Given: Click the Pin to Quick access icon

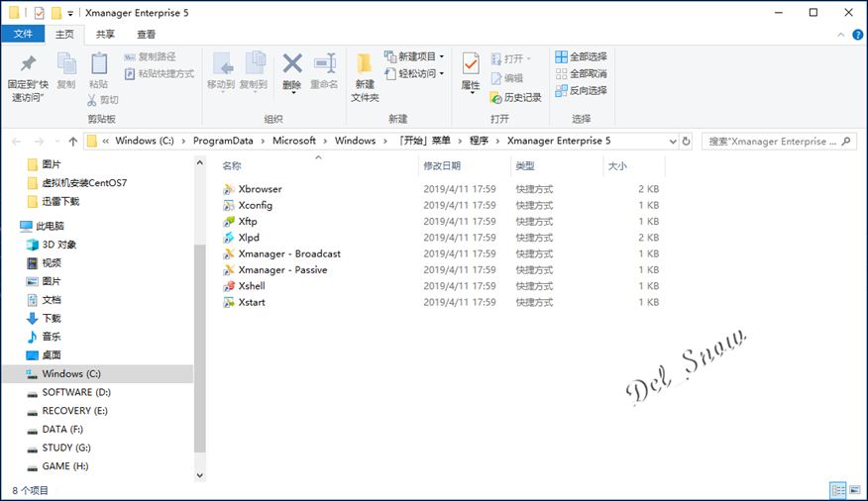Looking at the screenshot, I should 28,64.
